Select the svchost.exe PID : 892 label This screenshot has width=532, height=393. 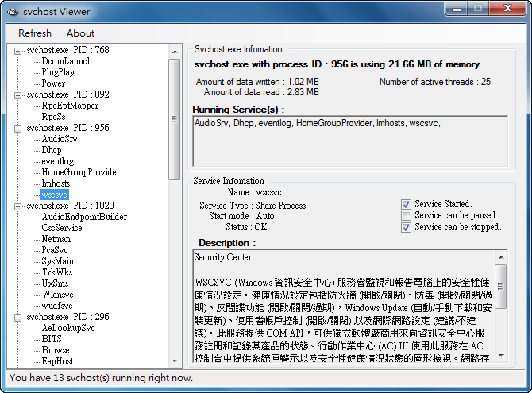pyautogui.click(x=67, y=94)
